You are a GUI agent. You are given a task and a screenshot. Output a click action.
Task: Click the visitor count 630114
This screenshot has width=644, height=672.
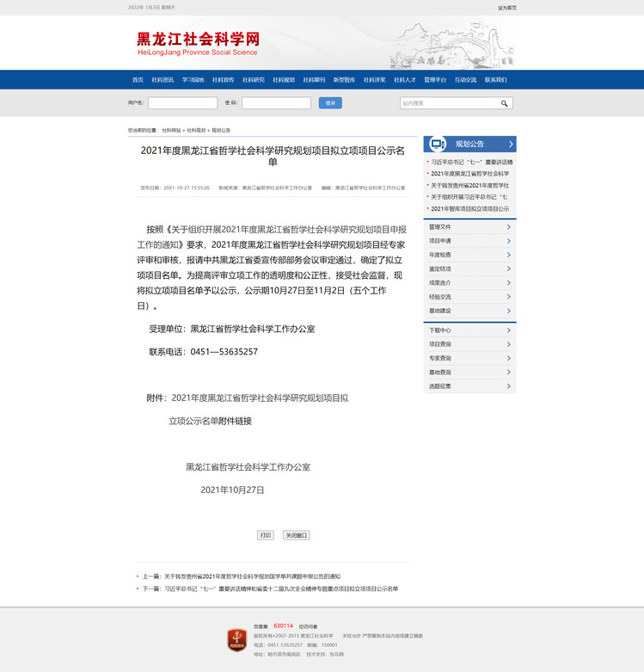(284, 626)
